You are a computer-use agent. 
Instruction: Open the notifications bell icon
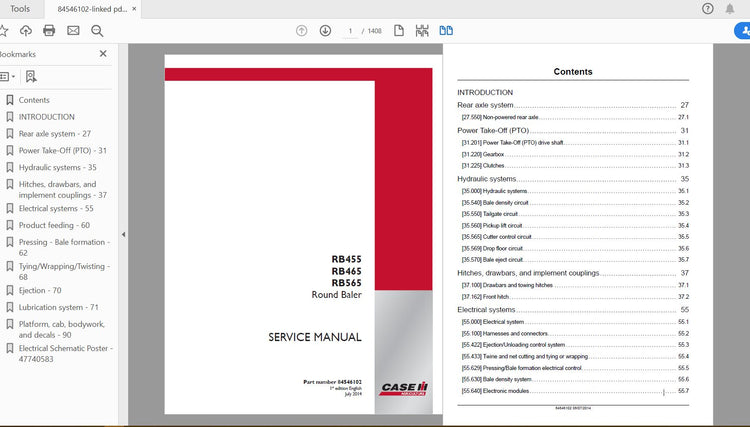click(x=729, y=9)
